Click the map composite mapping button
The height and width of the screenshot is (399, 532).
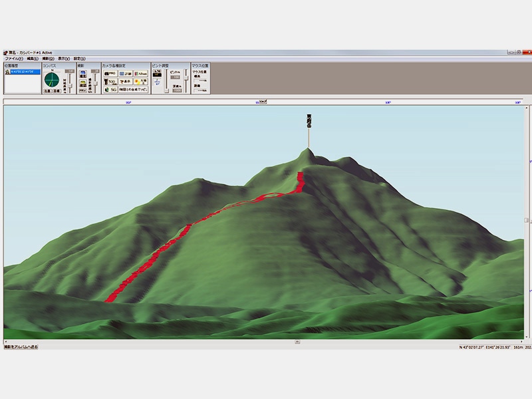133,89
